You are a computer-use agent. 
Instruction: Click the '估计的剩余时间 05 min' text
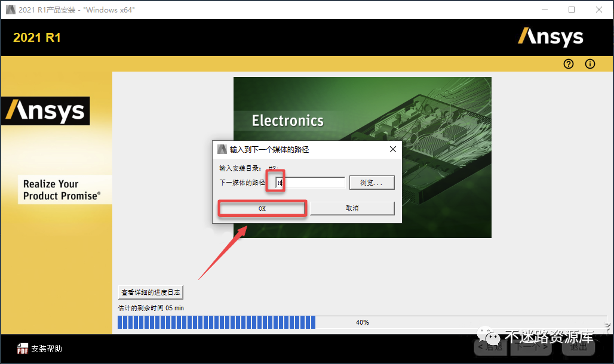tap(151, 308)
